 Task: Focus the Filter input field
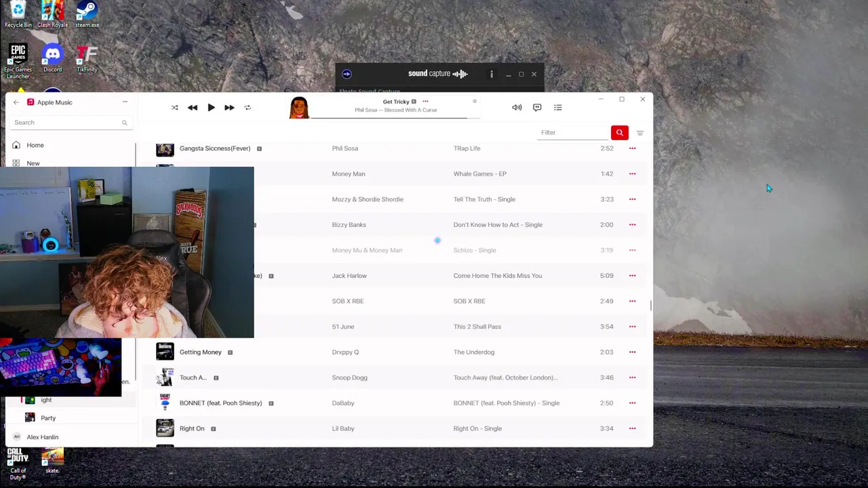pyautogui.click(x=572, y=133)
